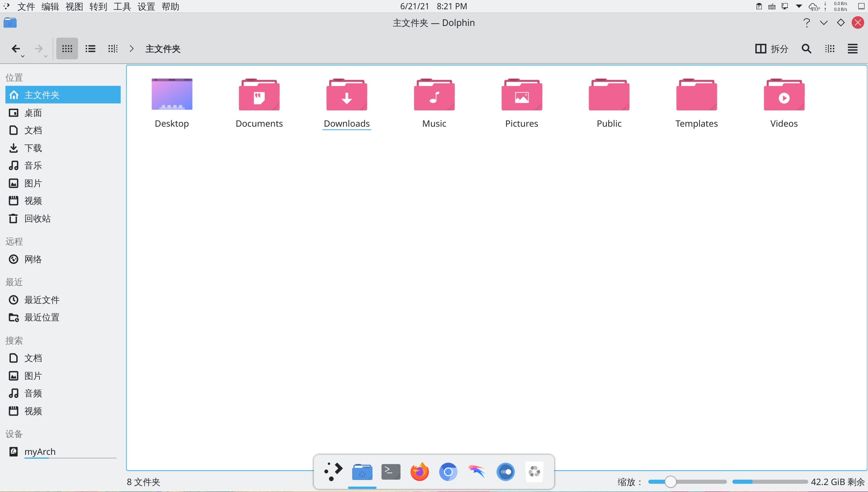Image resolution: width=868 pixels, height=492 pixels.
Task: Expand the breadcrumb path chevron
Action: pos(131,48)
